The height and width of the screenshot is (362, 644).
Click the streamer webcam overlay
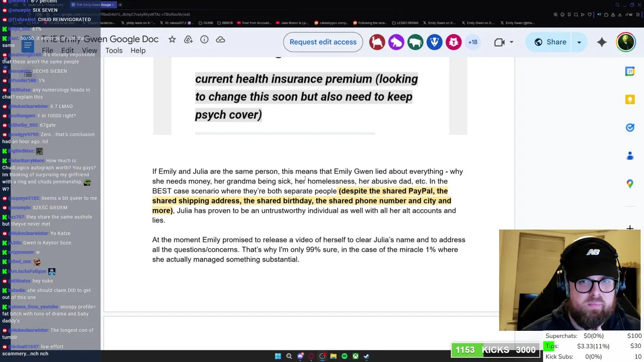tap(570, 281)
